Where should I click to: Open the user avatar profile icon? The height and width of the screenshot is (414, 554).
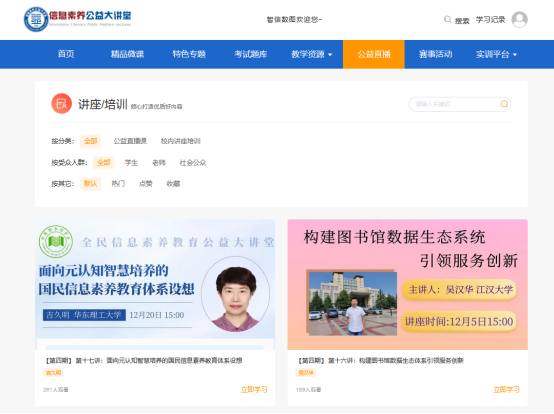click(x=519, y=19)
